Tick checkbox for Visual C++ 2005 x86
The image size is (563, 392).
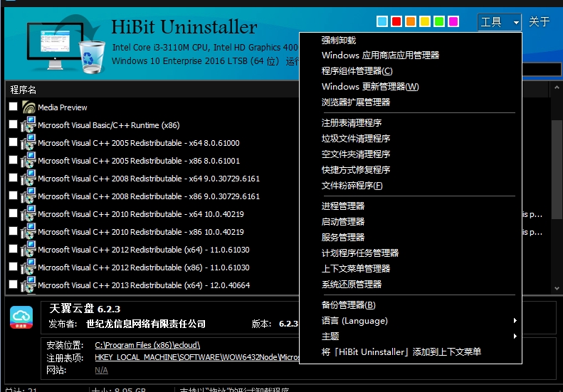tap(14, 160)
